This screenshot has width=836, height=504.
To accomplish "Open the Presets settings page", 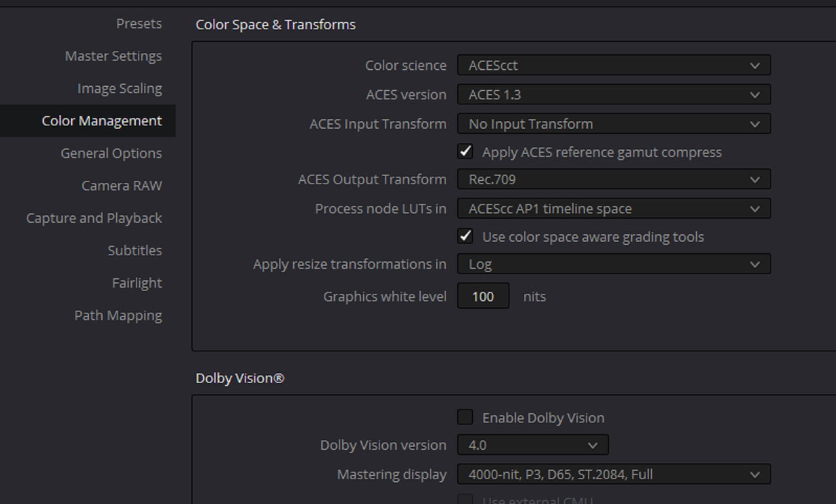I will (x=138, y=24).
